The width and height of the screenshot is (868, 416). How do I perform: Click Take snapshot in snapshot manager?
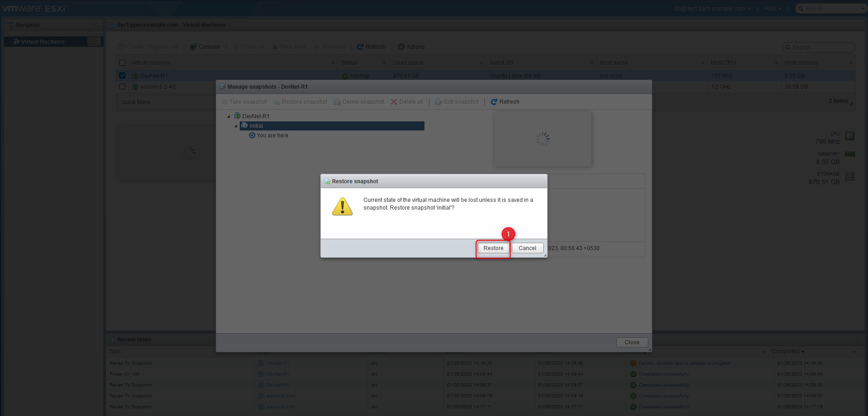pyautogui.click(x=244, y=102)
